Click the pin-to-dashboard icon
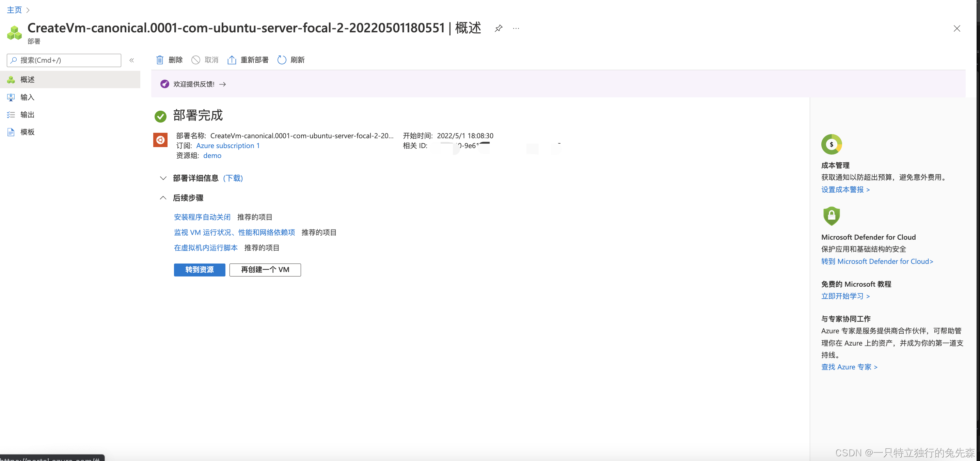This screenshot has height=461, width=980. (x=499, y=28)
